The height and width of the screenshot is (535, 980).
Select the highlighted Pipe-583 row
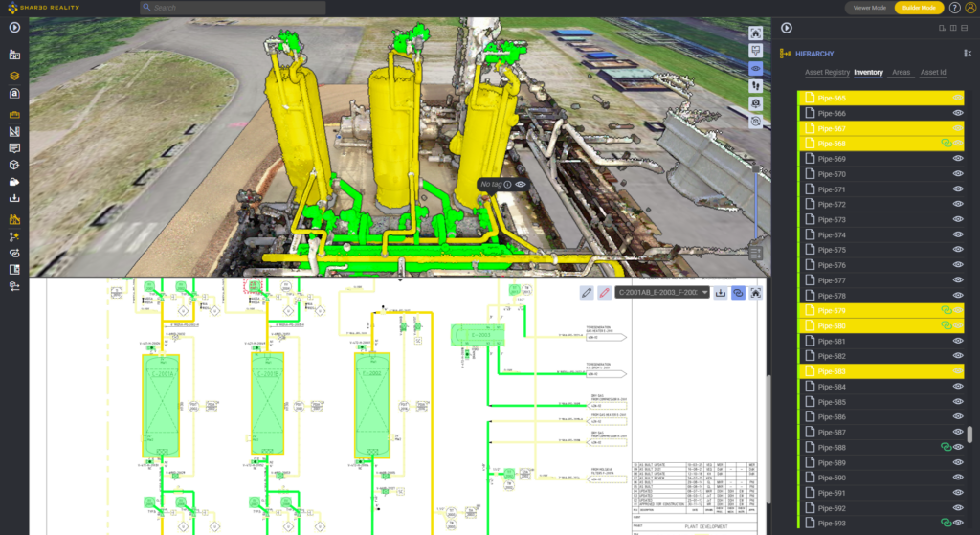click(881, 371)
